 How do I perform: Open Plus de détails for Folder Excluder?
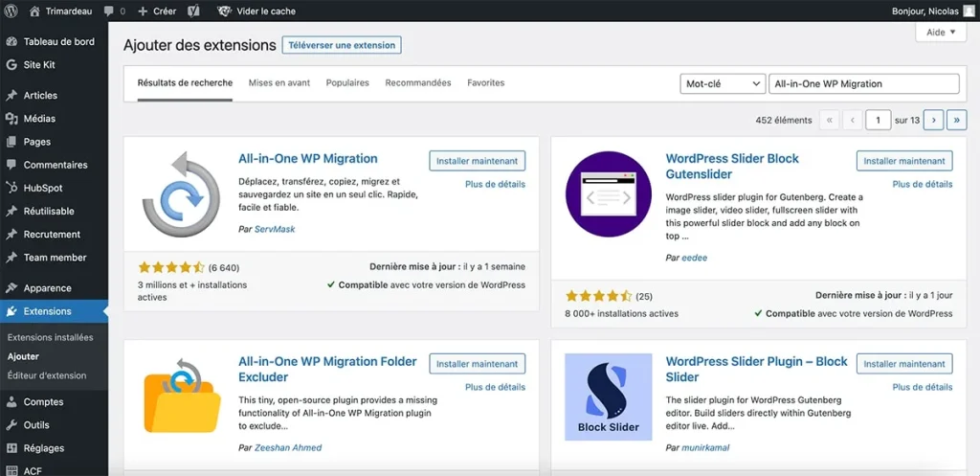coord(495,387)
